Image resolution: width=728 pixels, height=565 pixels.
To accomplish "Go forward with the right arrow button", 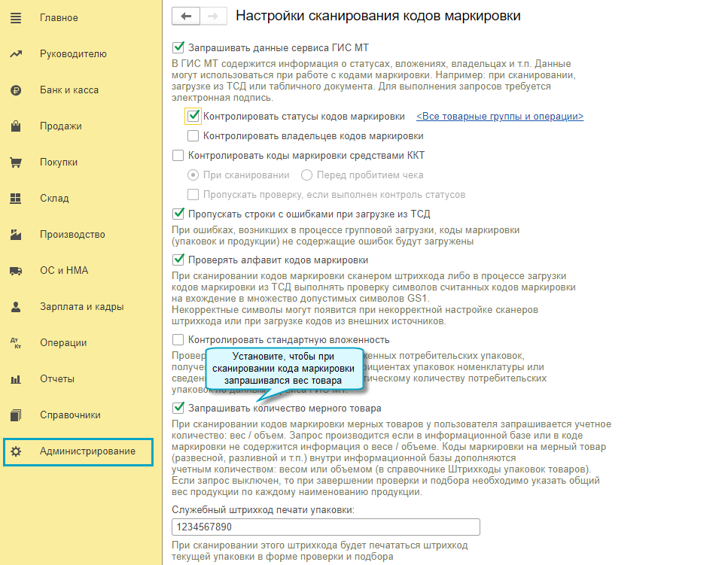I will pos(213,17).
